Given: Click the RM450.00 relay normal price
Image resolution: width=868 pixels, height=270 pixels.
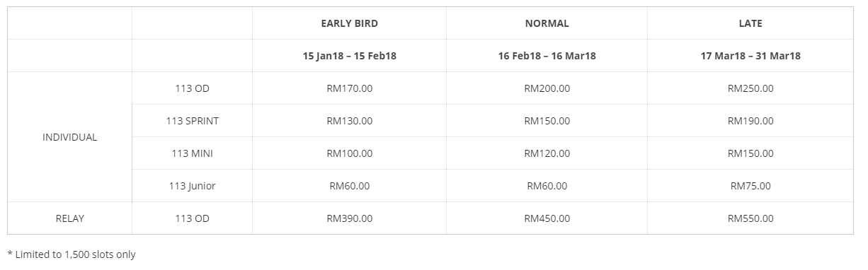Looking at the screenshot, I should [x=547, y=218].
